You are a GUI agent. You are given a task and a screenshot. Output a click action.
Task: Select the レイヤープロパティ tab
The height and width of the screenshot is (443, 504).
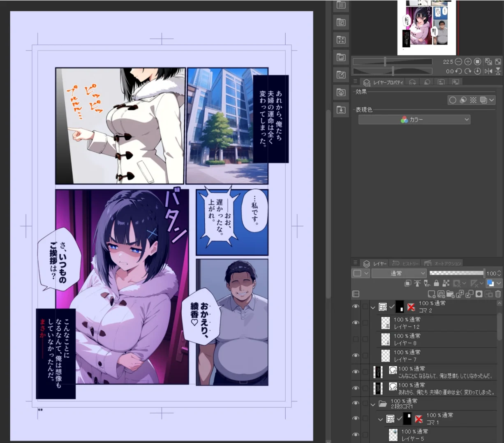tap(384, 82)
